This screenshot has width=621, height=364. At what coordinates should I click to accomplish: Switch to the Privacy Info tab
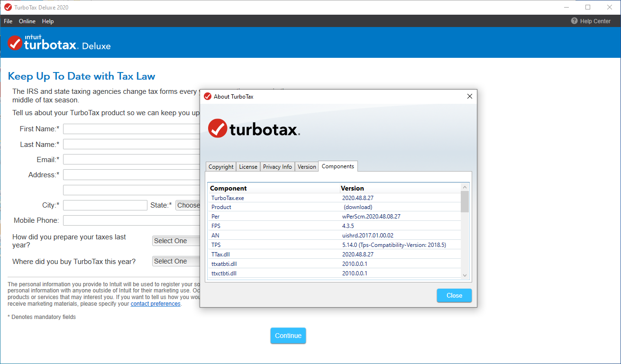click(277, 167)
